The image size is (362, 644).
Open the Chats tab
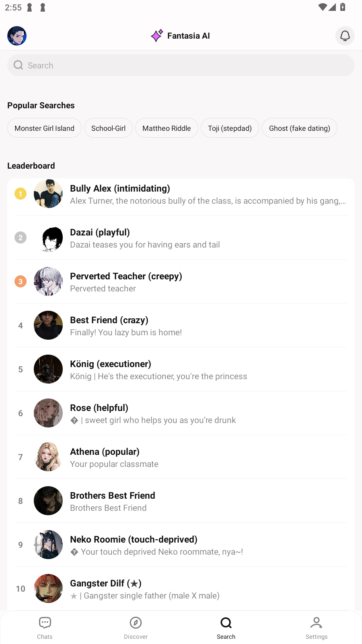point(45,627)
